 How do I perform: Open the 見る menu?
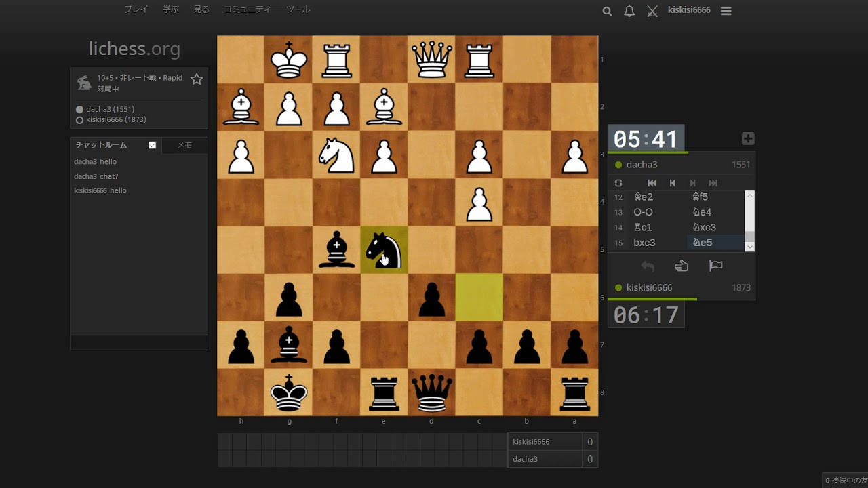coord(201,9)
